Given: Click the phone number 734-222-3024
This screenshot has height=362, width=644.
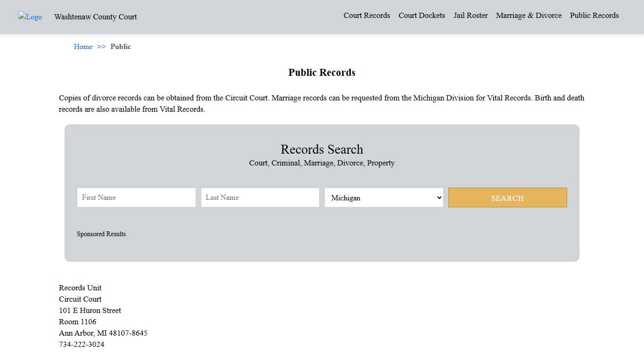Looking at the screenshot, I should [x=81, y=344].
